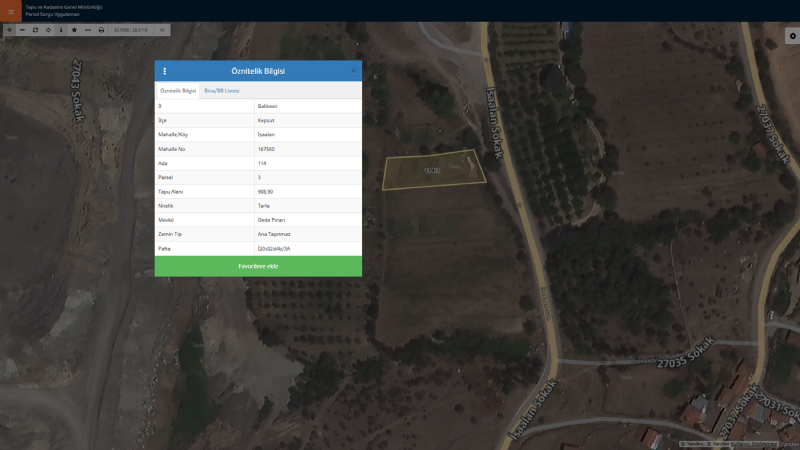Open map settings gear icon

pyautogui.click(x=792, y=36)
